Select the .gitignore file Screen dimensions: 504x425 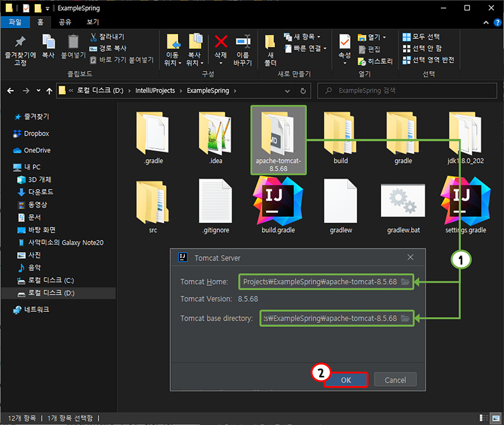coord(216,207)
